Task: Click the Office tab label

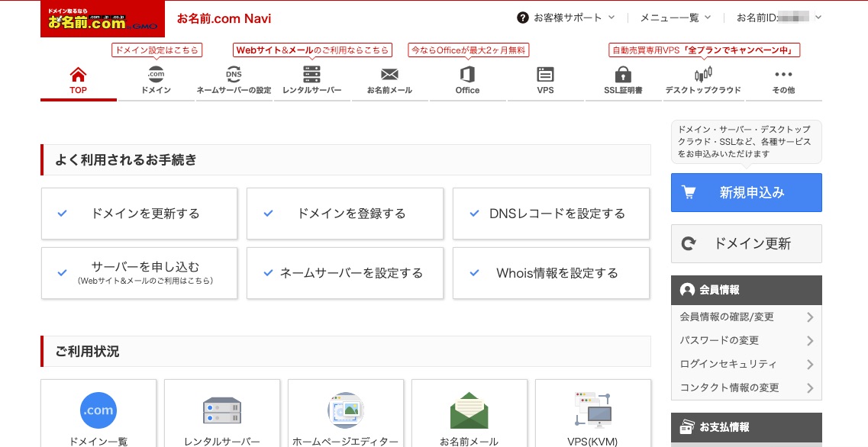Action: 467,90
